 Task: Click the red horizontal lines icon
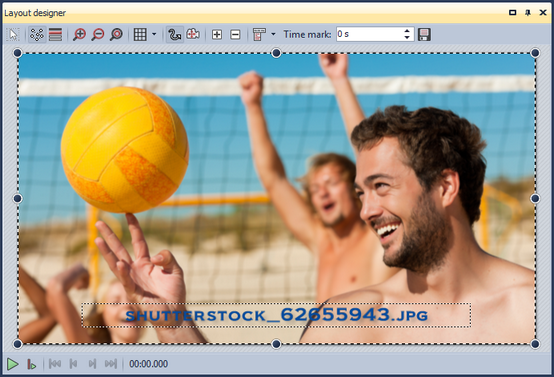pyautogui.click(x=55, y=34)
